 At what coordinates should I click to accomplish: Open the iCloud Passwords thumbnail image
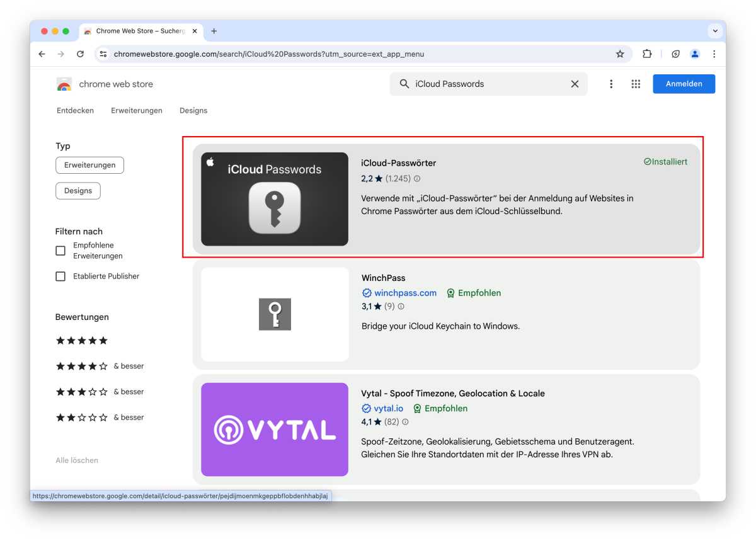[x=275, y=199]
